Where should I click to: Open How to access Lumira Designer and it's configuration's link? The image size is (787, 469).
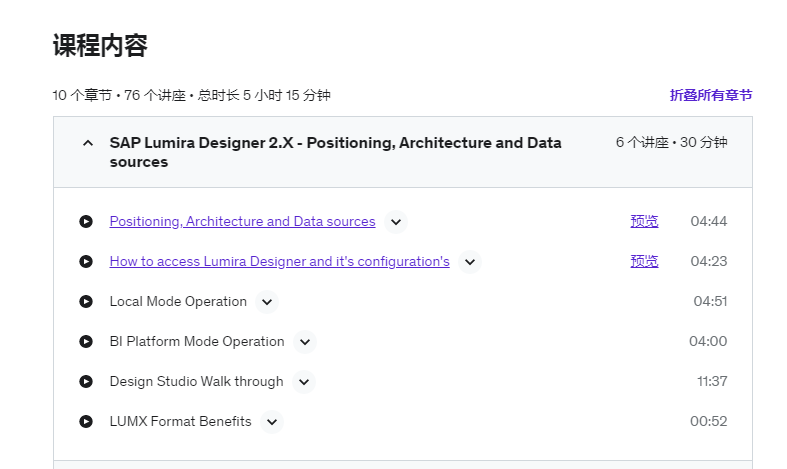pos(280,262)
